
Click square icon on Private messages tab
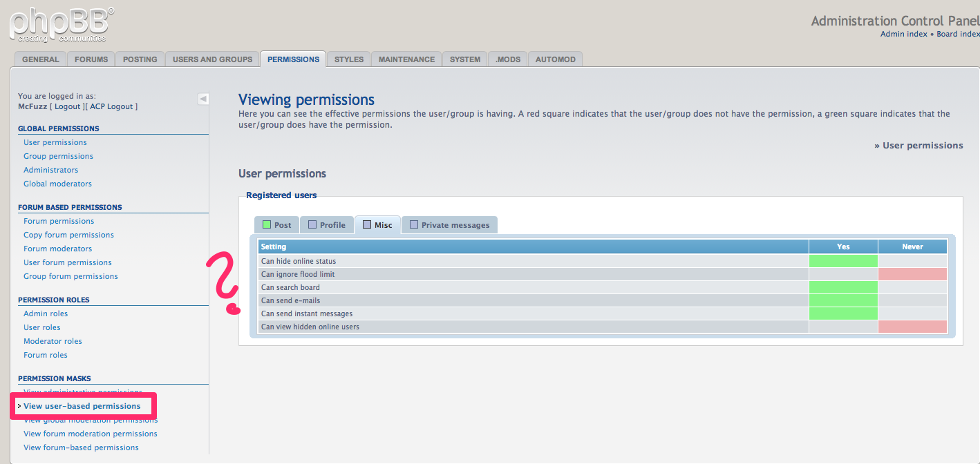[414, 224]
